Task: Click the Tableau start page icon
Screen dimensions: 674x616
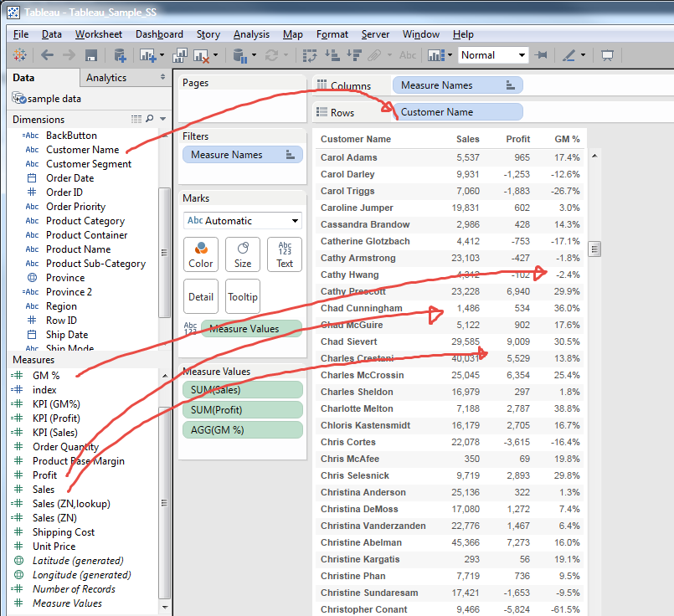Action: [x=19, y=55]
